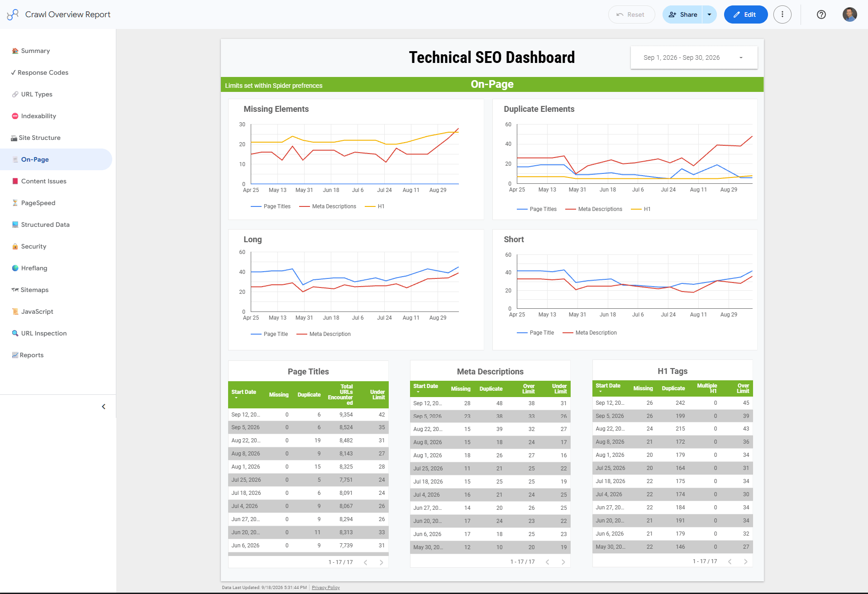Click Page Titles legend swatch in Missing Elements
The width and height of the screenshot is (868, 594).
click(256, 206)
